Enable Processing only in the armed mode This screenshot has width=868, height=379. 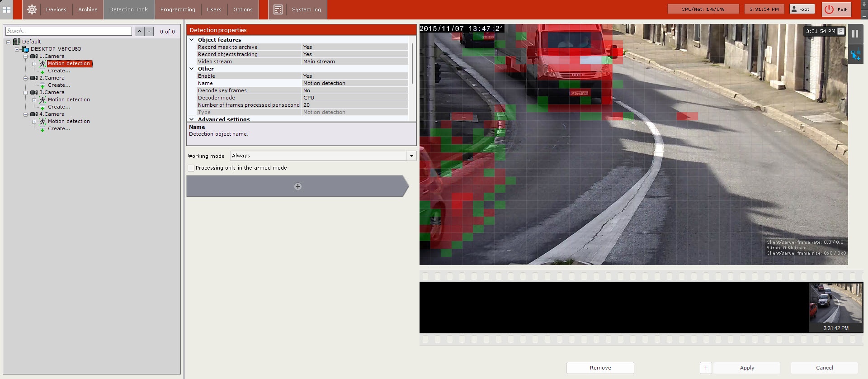click(191, 168)
